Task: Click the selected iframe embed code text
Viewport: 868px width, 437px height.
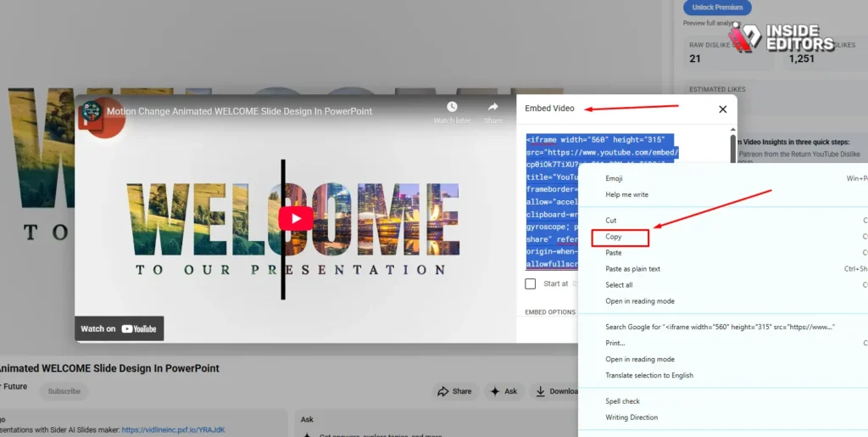Action: 603,202
